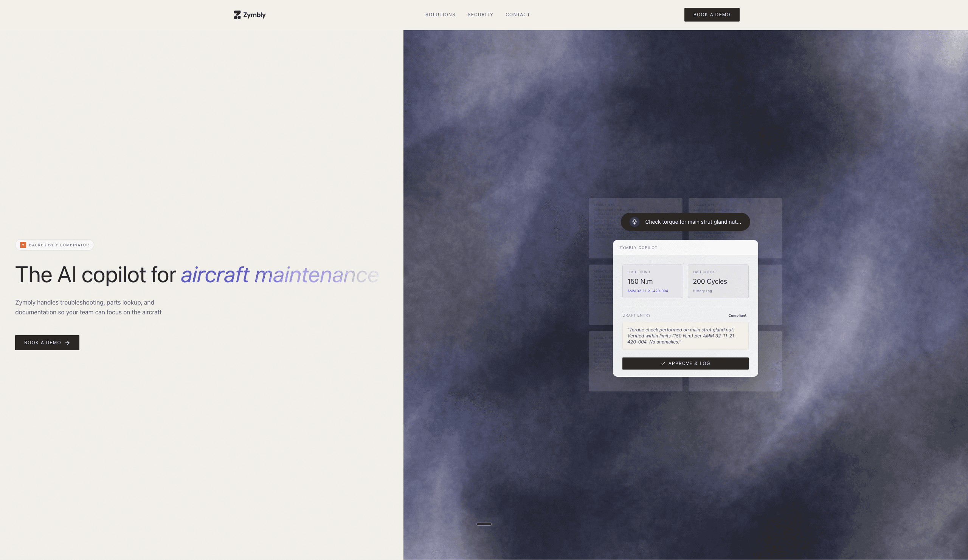Open the AMM 32-11-21-420-004 reference link
This screenshot has width=968, height=560.
pos(647,291)
